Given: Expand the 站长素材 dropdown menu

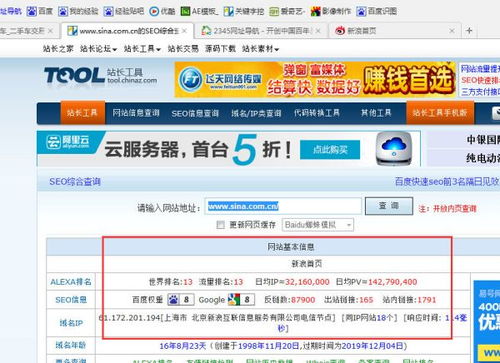Looking at the screenshot, I should click(260, 49).
